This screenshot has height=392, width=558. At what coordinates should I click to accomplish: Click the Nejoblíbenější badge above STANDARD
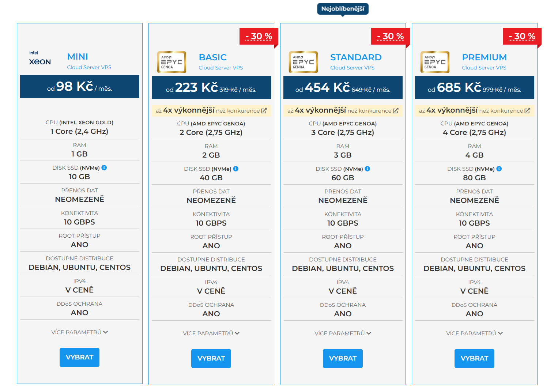pyautogui.click(x=343, y=9)
